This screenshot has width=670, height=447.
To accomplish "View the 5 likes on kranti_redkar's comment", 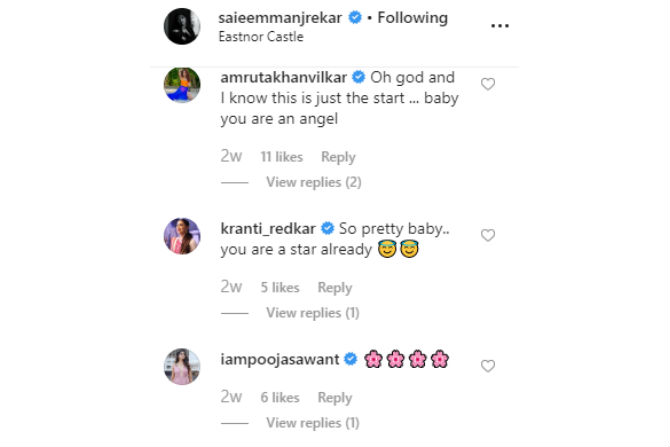I will (x=280, y=288).
